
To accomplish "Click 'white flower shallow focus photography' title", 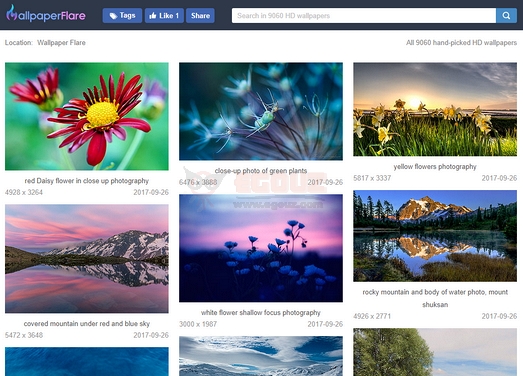I will coord(261,313).
